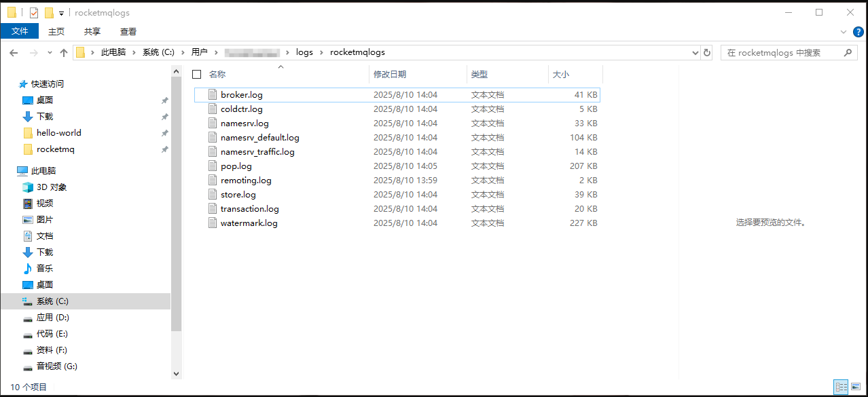Open the address bar history dropdown
Viewport: 868px width, 397px height.
[694, 52]
